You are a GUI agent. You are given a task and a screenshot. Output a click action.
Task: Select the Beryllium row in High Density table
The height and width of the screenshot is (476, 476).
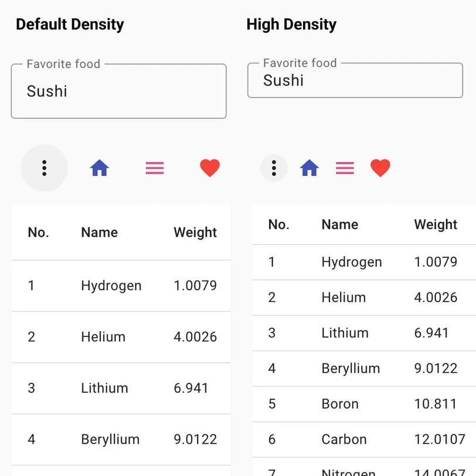tap(364, 369)
